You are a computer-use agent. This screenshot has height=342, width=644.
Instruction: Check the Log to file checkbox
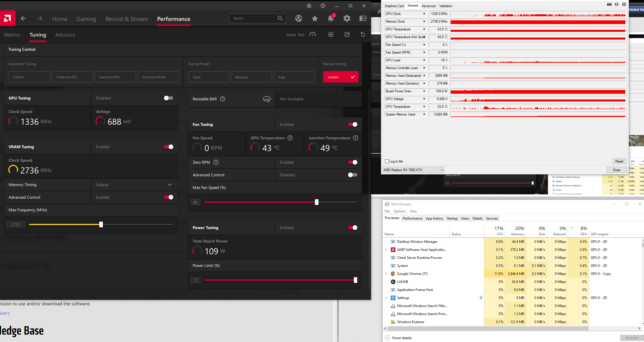click(387, 161)
